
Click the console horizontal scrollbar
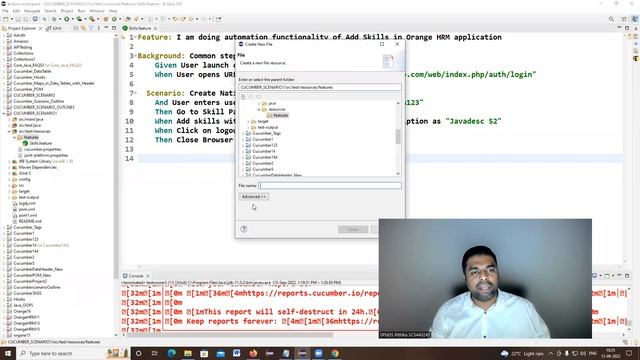click(x=231, y=335)
